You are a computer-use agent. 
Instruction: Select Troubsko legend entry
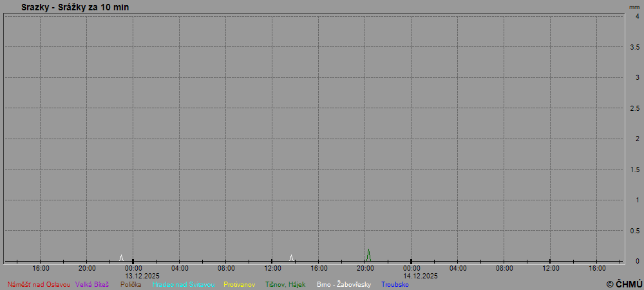pos(395,284)
